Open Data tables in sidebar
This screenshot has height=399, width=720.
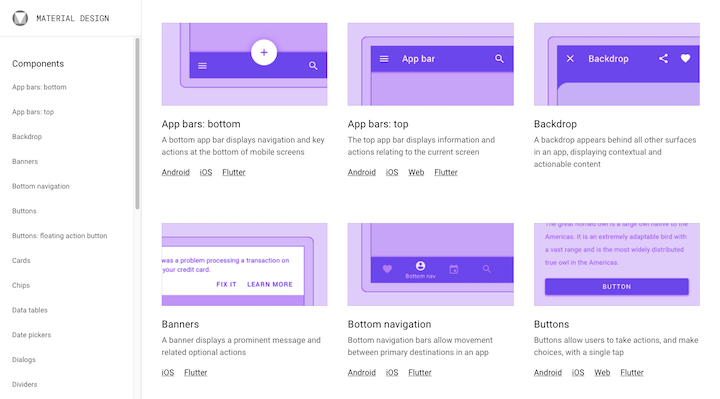30,310
